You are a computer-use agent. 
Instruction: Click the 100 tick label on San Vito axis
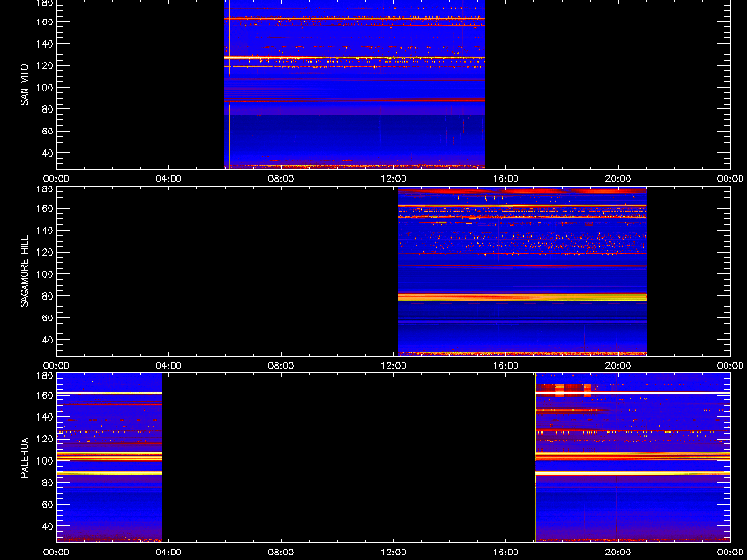(44, 88)
